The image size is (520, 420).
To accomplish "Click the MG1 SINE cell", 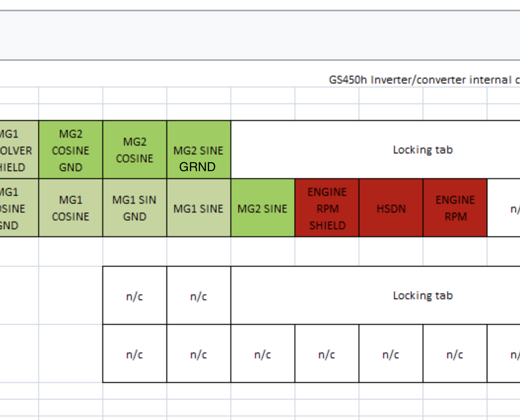I will tap(199, 208).
